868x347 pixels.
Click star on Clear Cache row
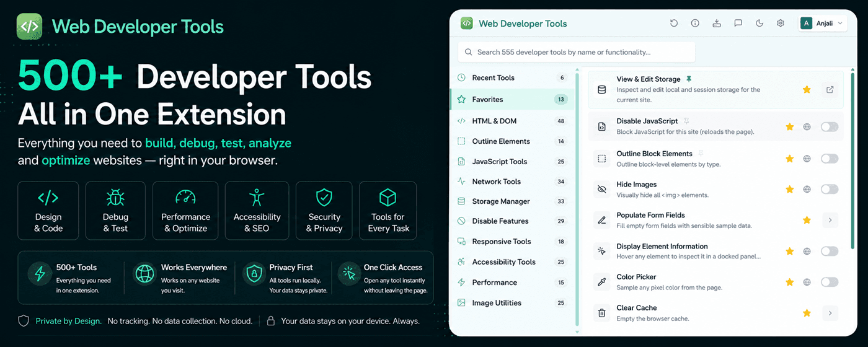pyautogui.click(x=807, y=313)
